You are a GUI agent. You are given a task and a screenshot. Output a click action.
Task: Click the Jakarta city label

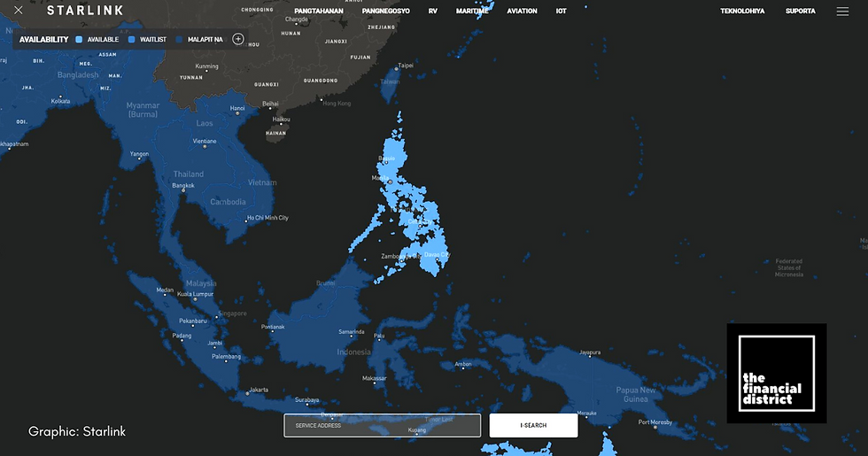point(259,390)
